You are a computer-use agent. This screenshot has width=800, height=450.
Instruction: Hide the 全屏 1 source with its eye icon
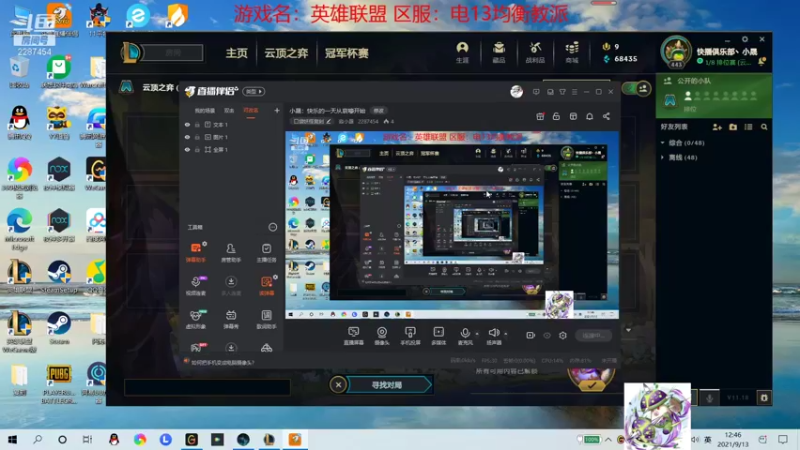point(187,149)
